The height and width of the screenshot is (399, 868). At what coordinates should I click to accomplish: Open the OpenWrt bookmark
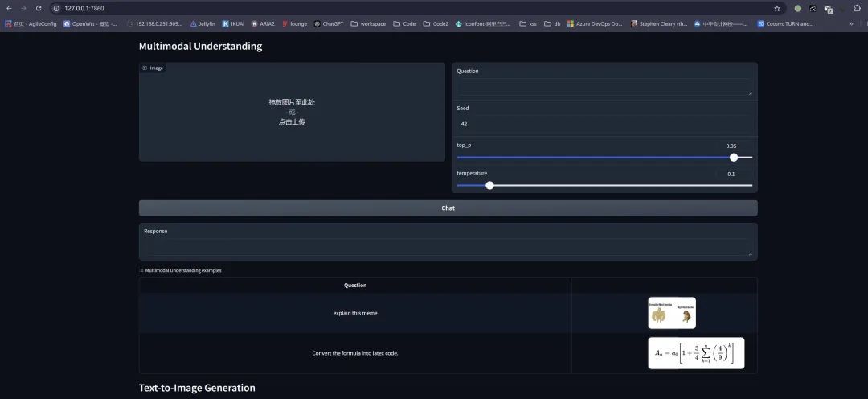pos(91,24)
